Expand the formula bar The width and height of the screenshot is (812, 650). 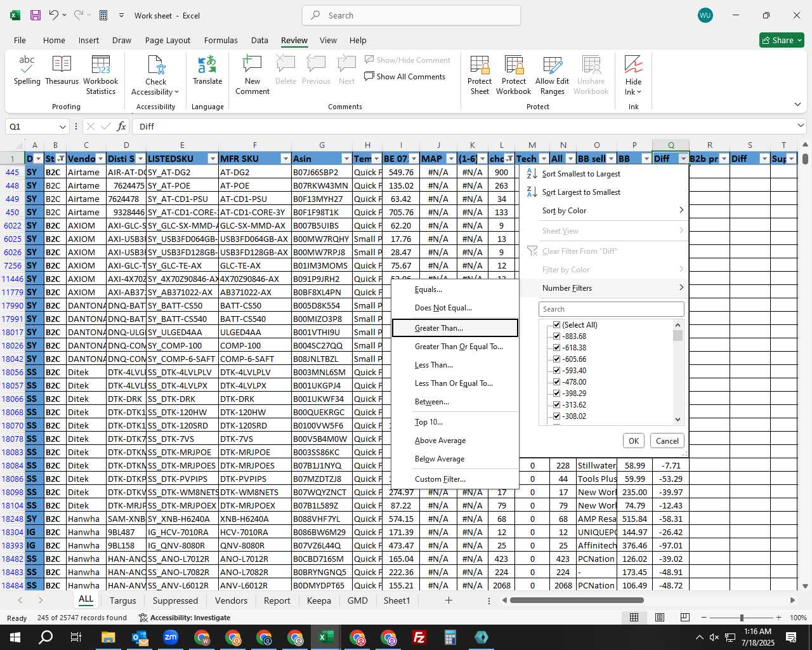pyautogui.click(x=801, y=126)
